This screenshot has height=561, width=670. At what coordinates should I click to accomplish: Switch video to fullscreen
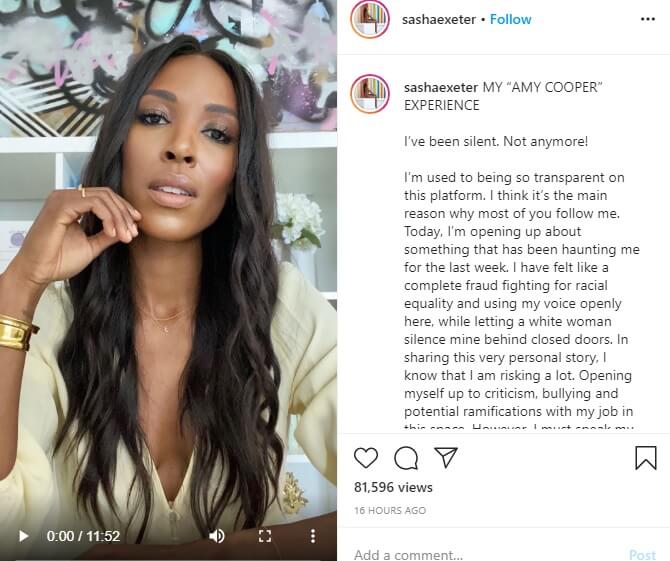point(265,536)
